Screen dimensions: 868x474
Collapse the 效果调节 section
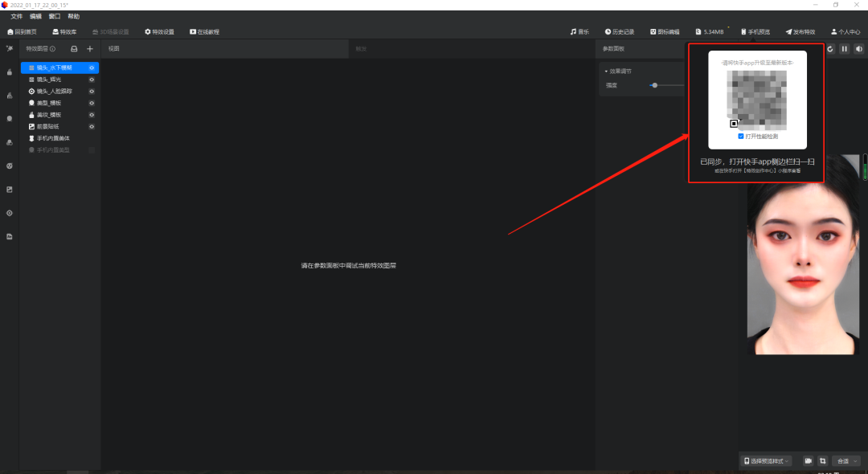(607, 72)
